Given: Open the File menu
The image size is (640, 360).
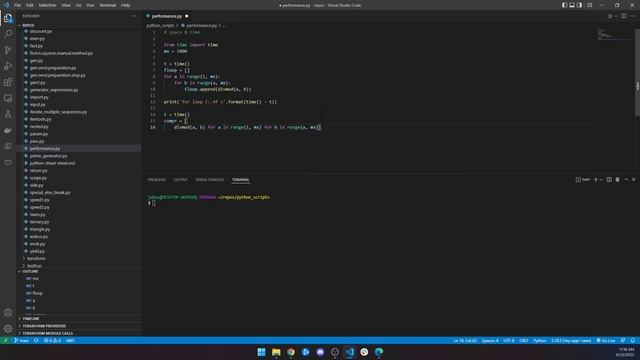Looking at the screenshot, I should (x=18, y=5).
